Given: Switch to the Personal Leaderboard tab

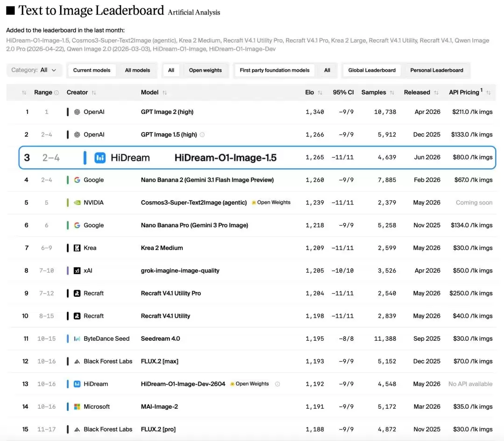Looking at the screenshot, I should [x=436, y=70].
